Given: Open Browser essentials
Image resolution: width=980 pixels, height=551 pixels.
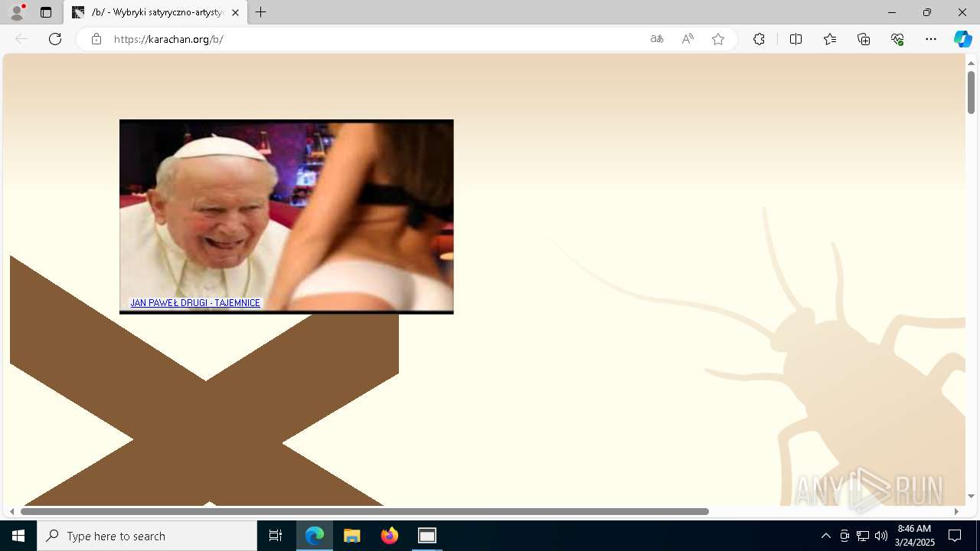Looking at the screenshot, I should pos(897,39).
